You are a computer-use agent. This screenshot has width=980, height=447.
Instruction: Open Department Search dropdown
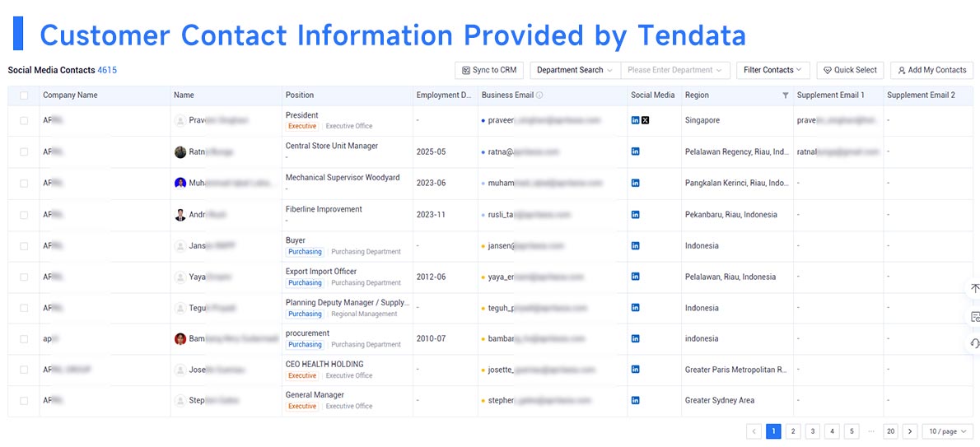click(575, 70)
